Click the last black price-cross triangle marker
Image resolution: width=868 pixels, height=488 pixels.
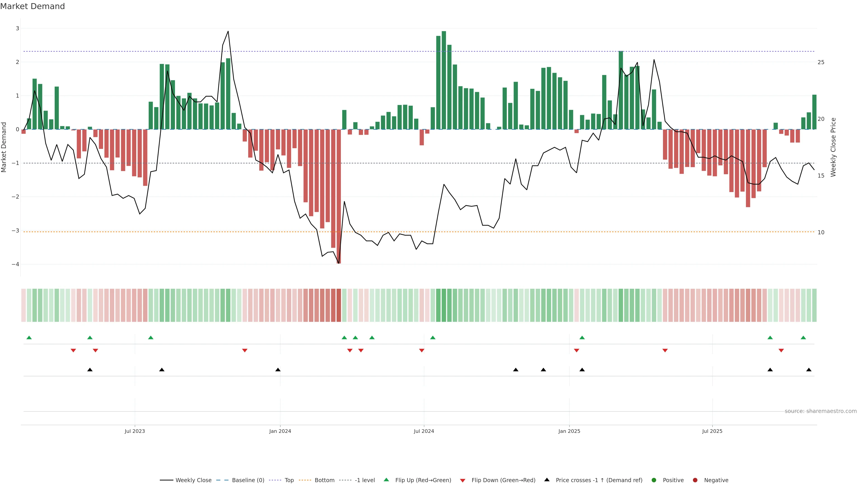point(809,370)
